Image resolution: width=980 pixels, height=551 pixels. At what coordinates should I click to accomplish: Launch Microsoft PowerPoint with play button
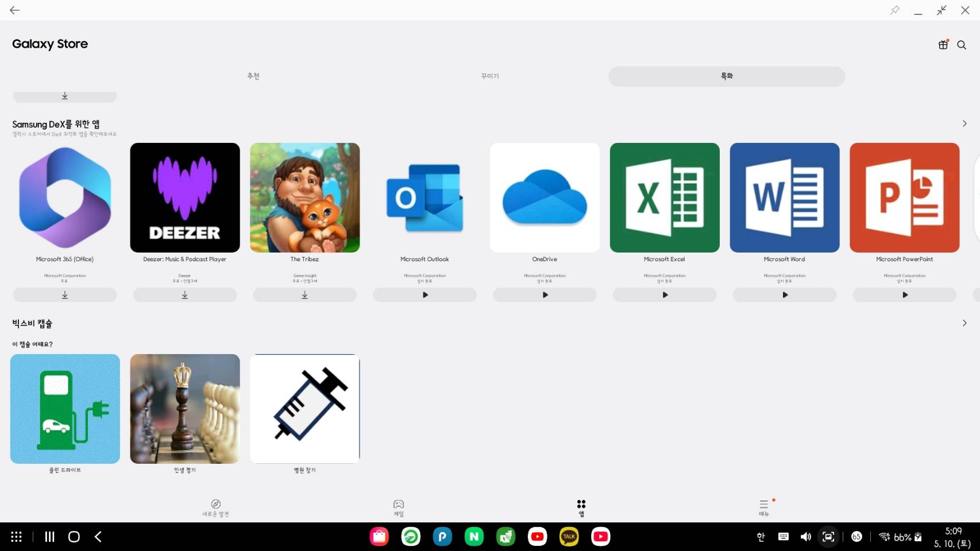coord(905,295)
